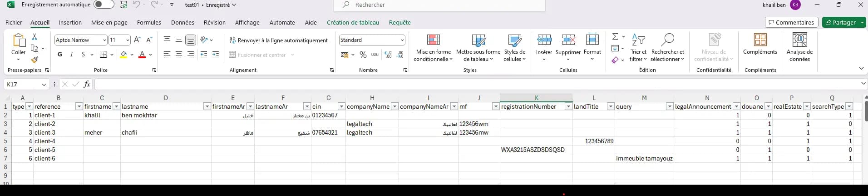Open the font color picker arrow
The width and height of the screenshot is (868, 196).
coord(151,55)
